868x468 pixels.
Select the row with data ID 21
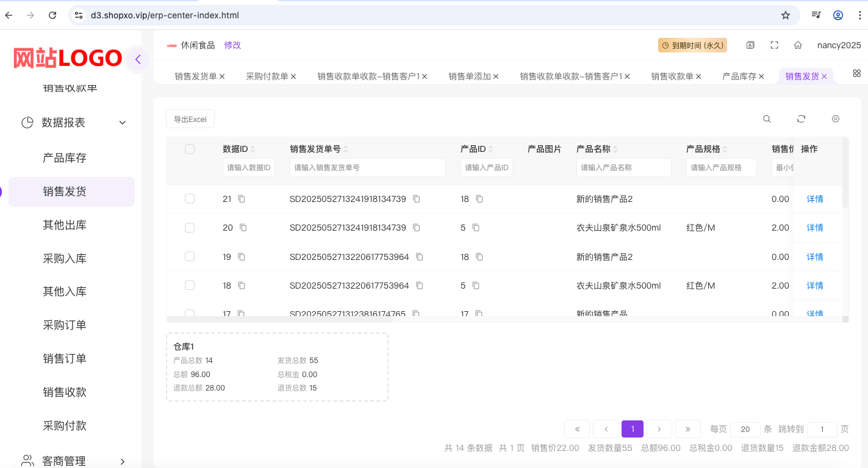[190, 199]
